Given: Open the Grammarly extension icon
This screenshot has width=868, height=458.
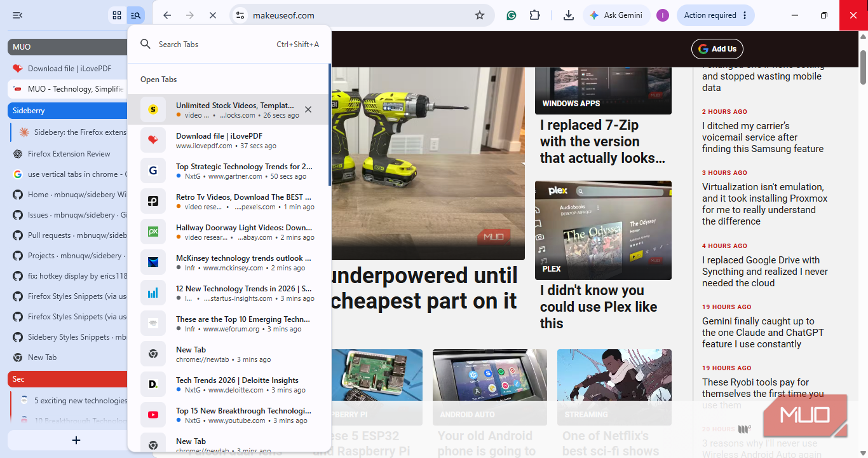Looking at the screenshot, I should click(x=511, y=15).
